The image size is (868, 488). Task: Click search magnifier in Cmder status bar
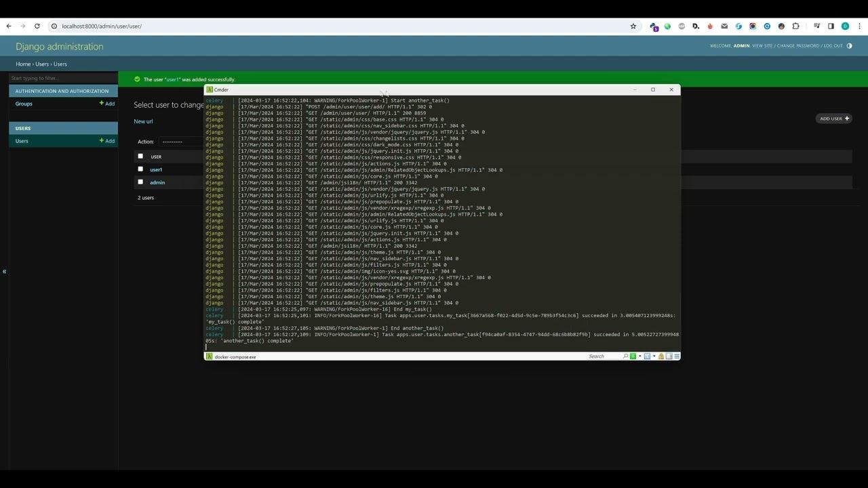point(625,357)
